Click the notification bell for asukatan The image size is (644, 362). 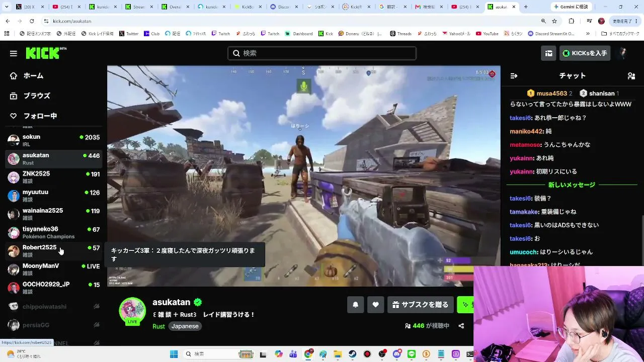point(355,305)
